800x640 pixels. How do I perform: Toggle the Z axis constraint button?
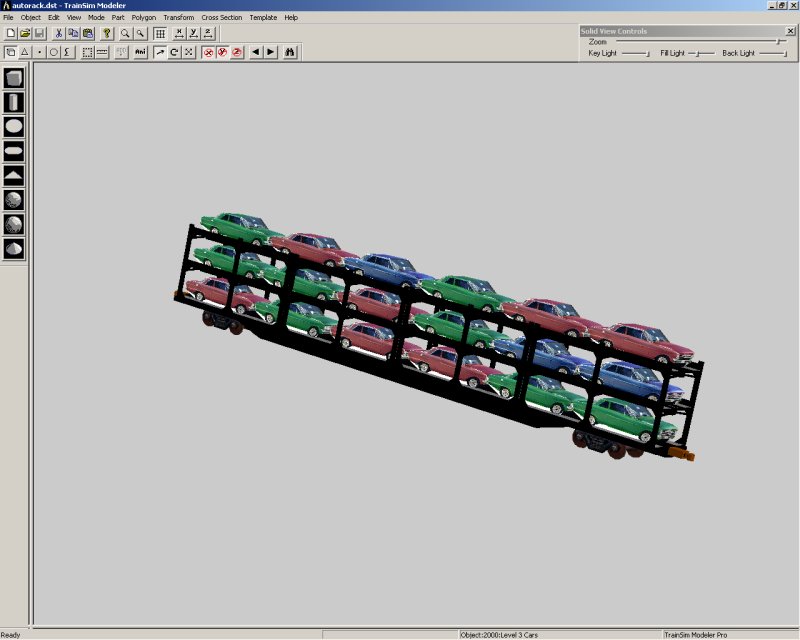[237, 52]
